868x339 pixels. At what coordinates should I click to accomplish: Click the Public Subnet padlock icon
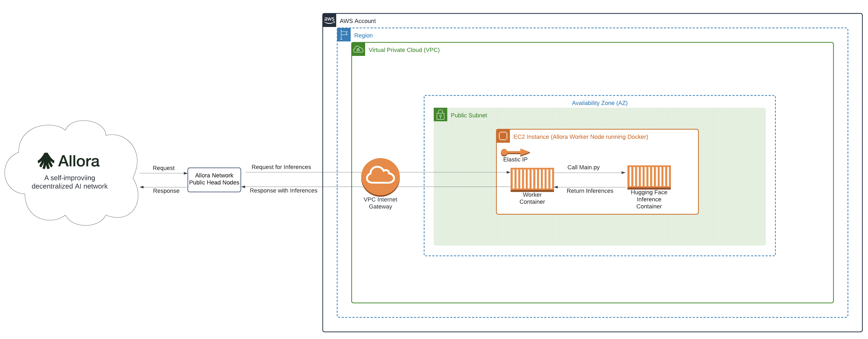point(440,115)
